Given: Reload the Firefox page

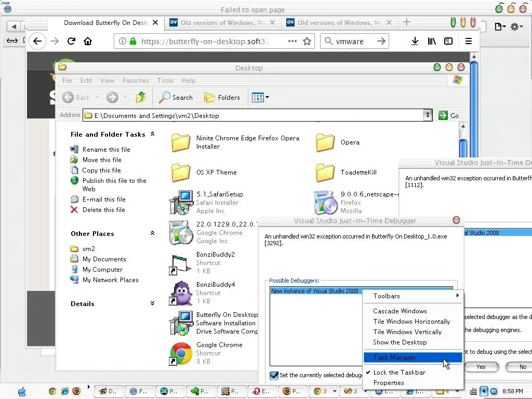Looking at the screenshot, I should tap(71, 41).
